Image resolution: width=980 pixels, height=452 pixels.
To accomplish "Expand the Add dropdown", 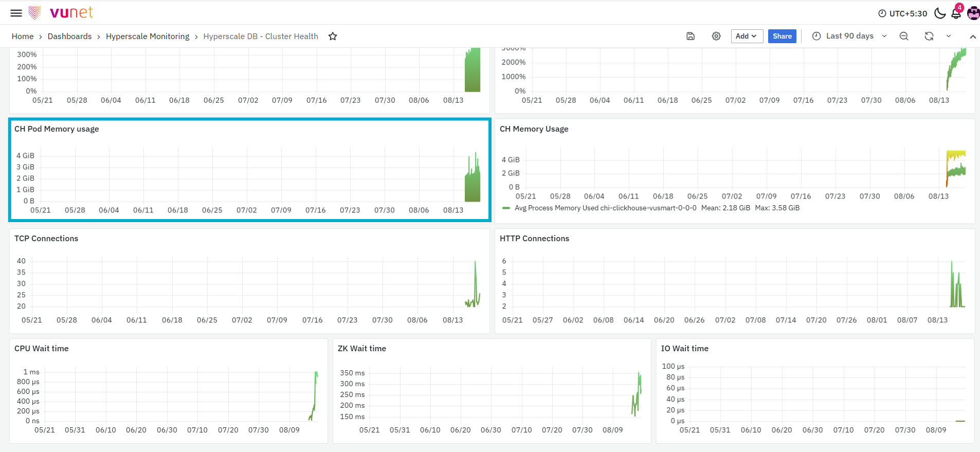I will [x=747, y=36].
